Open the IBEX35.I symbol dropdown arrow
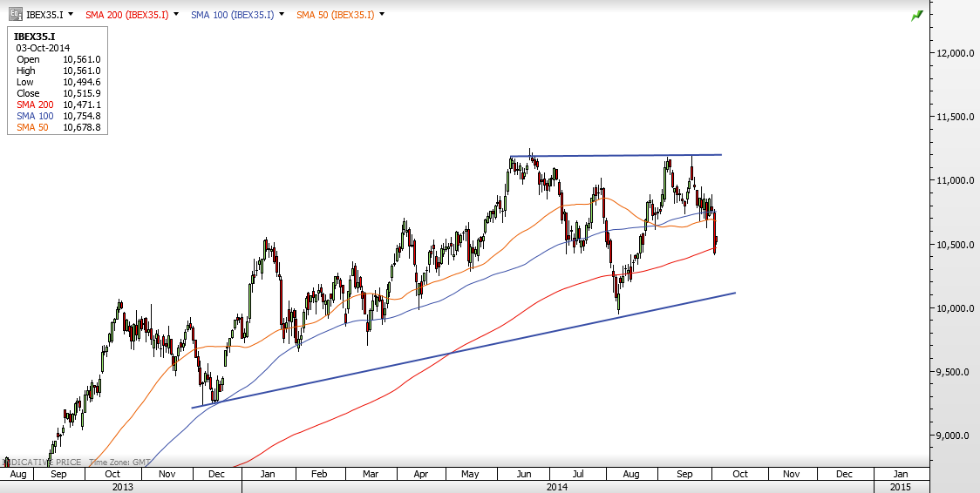Screen dimensions: 980x493 click(70, 14)
